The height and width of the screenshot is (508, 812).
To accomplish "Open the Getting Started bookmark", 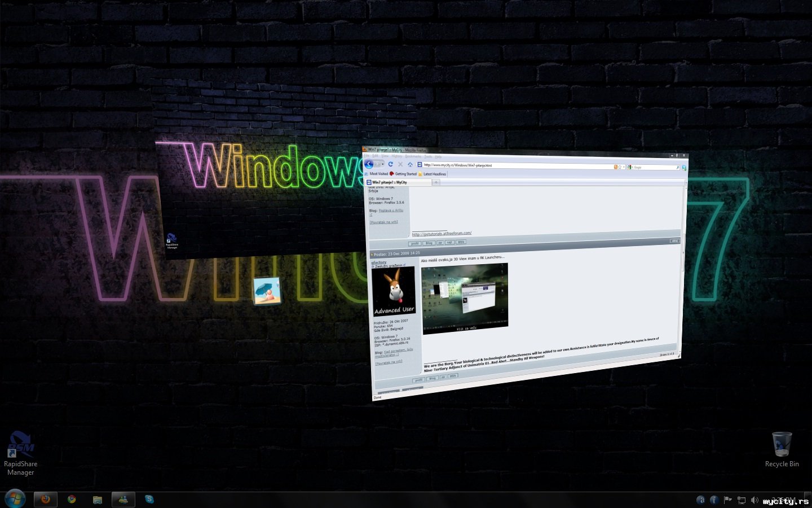I will tap(404, 174).
